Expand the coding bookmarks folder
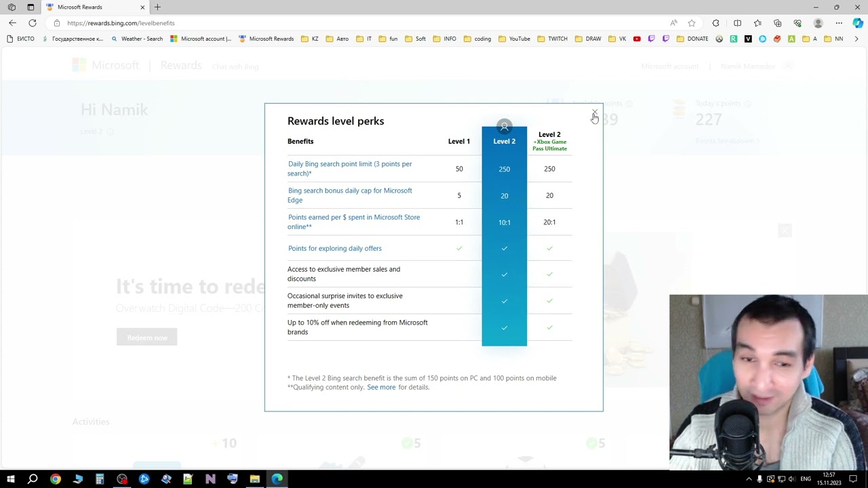This screenshot has width=868, height=488. [x=477, y=39]
